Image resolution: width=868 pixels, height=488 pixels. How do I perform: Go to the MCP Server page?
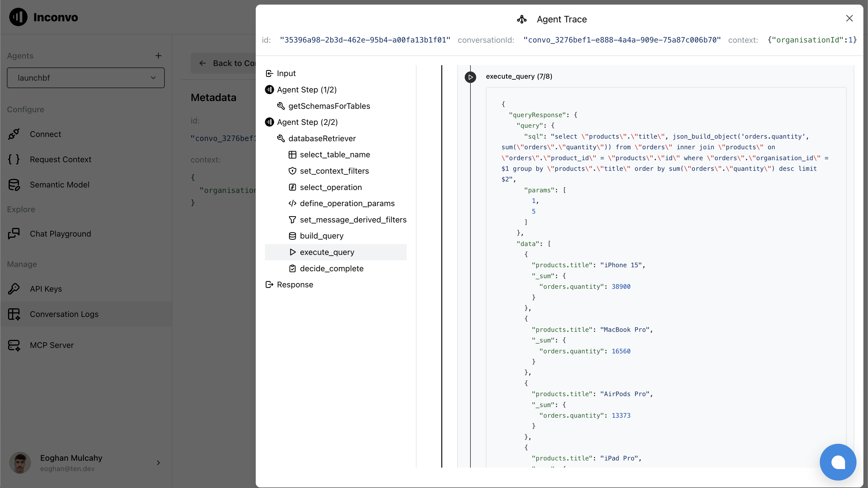(52, 345)
